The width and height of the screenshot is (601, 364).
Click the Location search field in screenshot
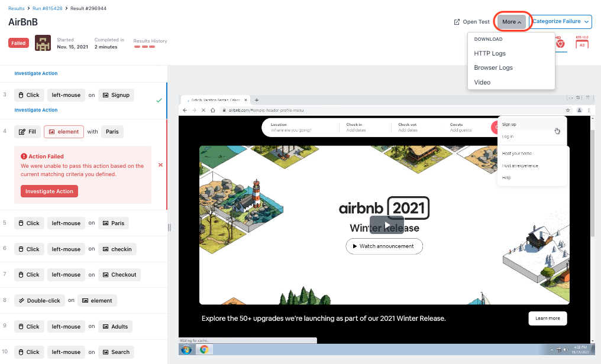(300, 127)
